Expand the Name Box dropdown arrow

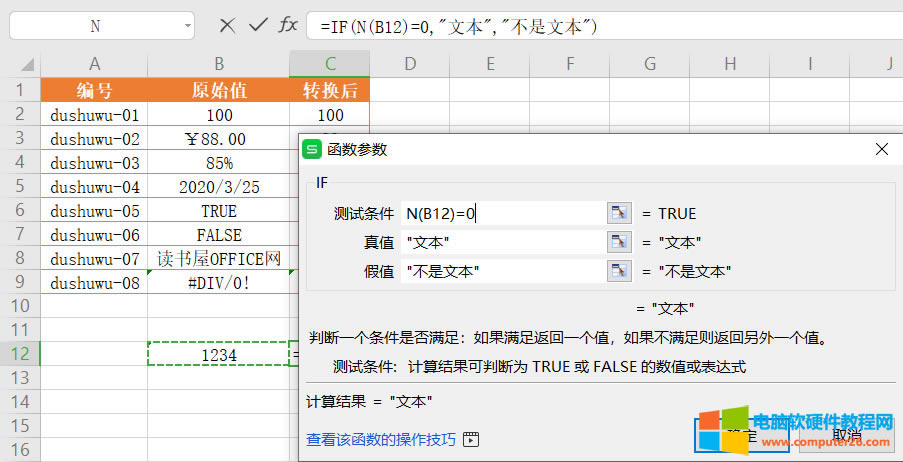[188, 27]
